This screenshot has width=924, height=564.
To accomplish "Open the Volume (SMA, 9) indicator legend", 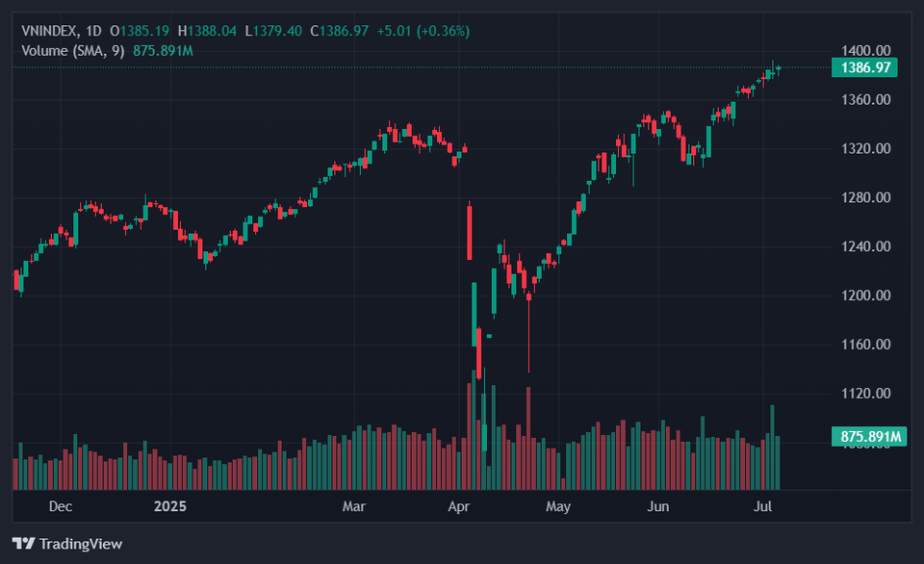I will [x=72, y=51].
